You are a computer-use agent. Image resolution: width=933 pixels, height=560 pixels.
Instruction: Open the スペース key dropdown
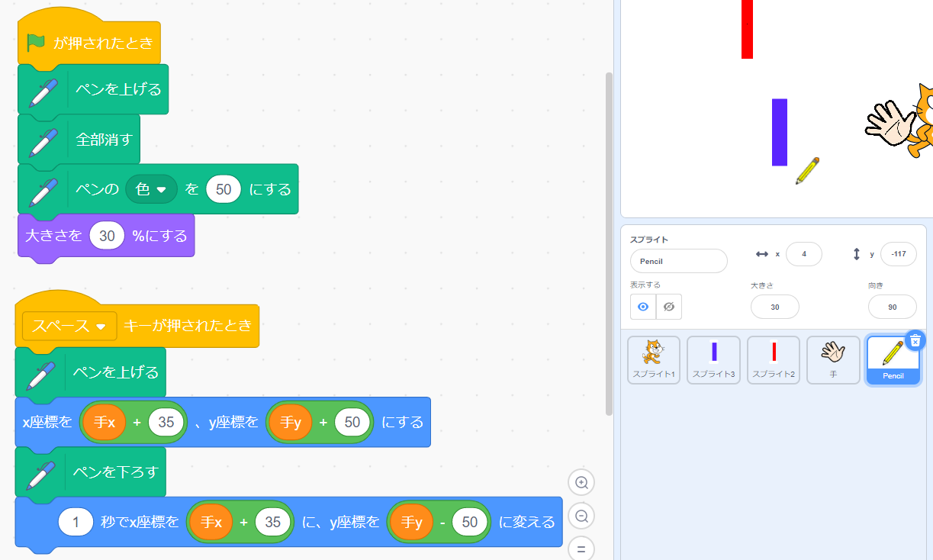69,326
